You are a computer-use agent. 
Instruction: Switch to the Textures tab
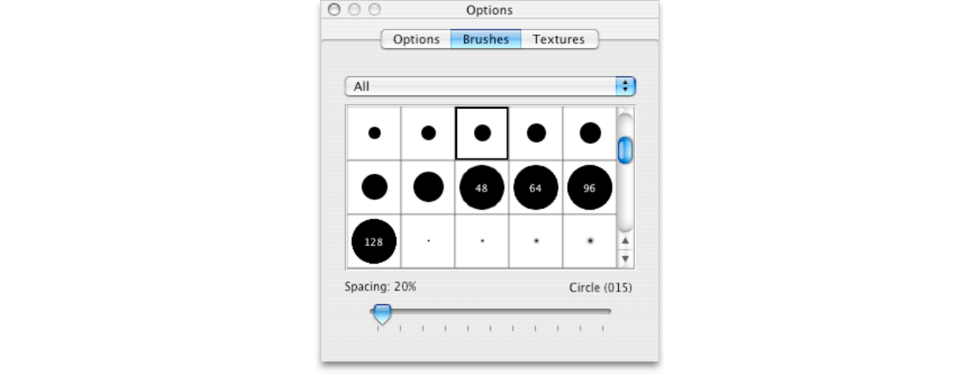click(x=558, y=39)
